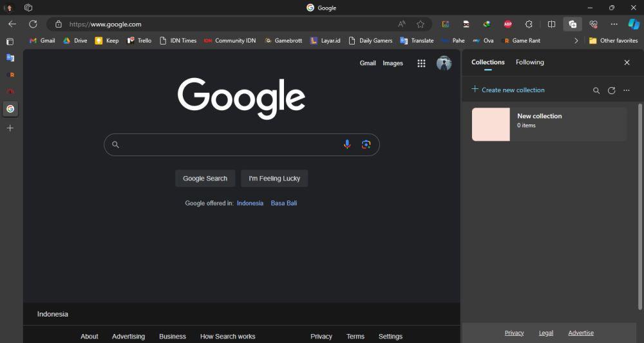The width and height of the screenshot is (644, 343).
Task: Open Collections more options menu
Action: 627,90
